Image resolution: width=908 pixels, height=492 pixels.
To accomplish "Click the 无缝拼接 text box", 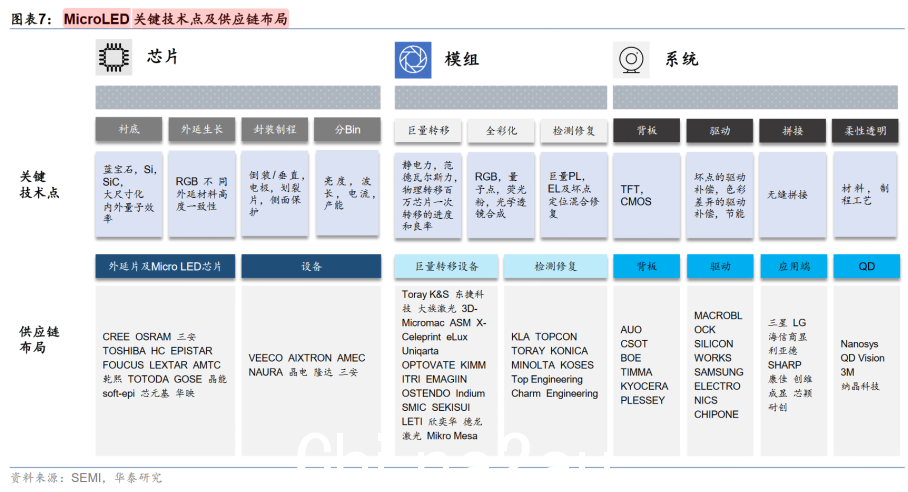I will click(793, 196).
